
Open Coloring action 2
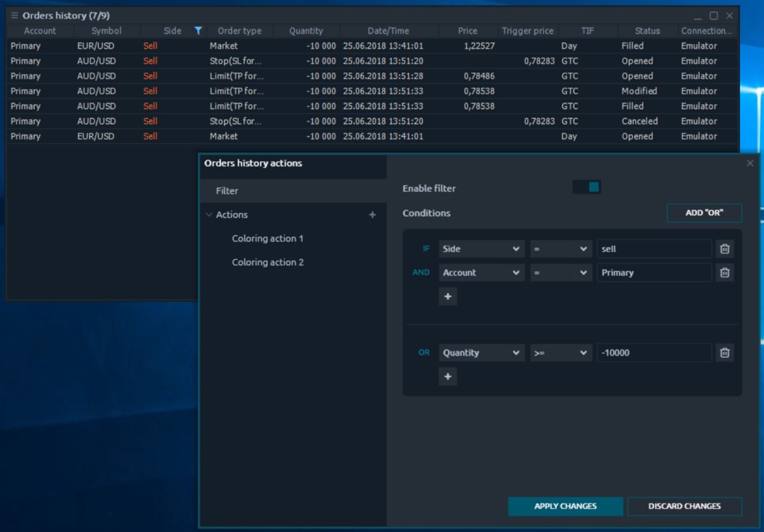click(267, 263)
